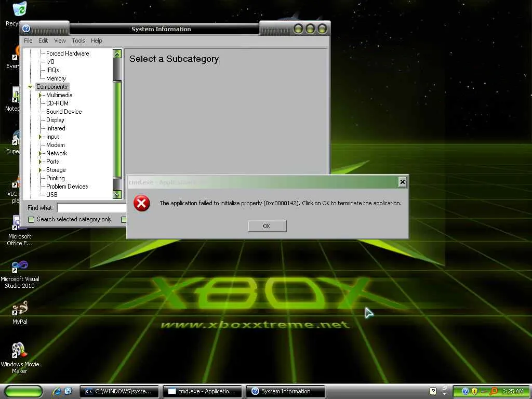Select Printing in the tree
The width and height of the screenshot is (532, 399).
55,178
